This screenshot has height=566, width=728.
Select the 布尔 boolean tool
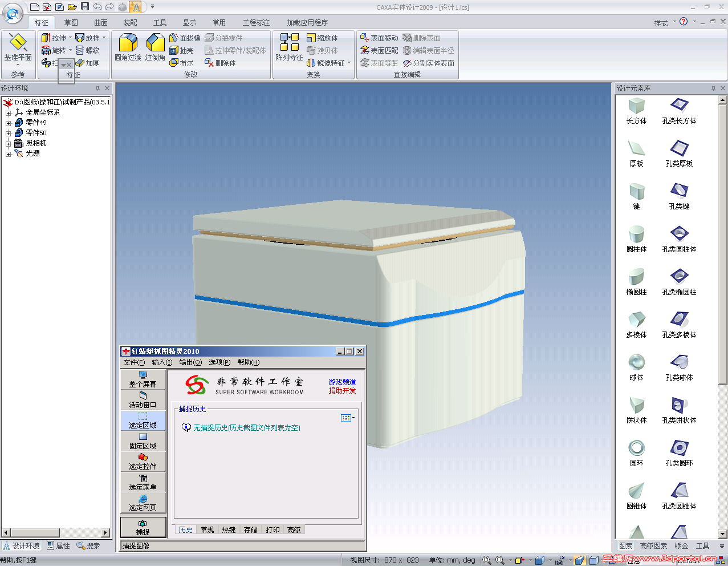click(x=181, y=63)
